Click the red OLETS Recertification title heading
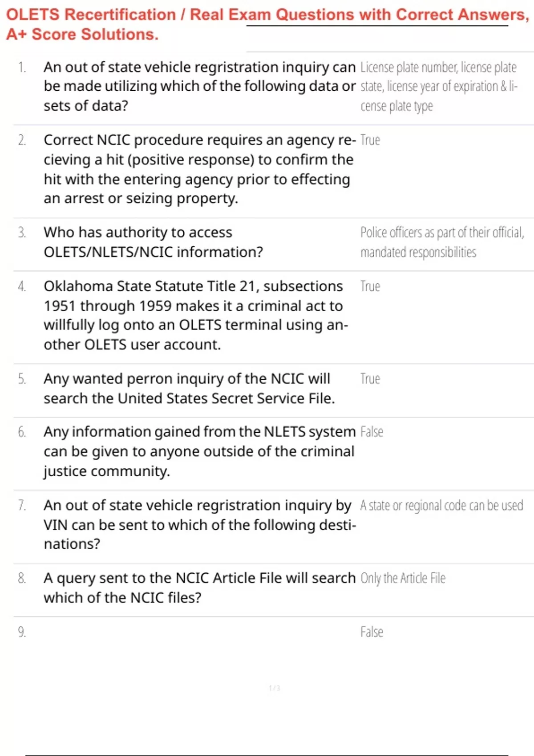The width and height of the screenshot is (534, 756). [x=267, y=24]
